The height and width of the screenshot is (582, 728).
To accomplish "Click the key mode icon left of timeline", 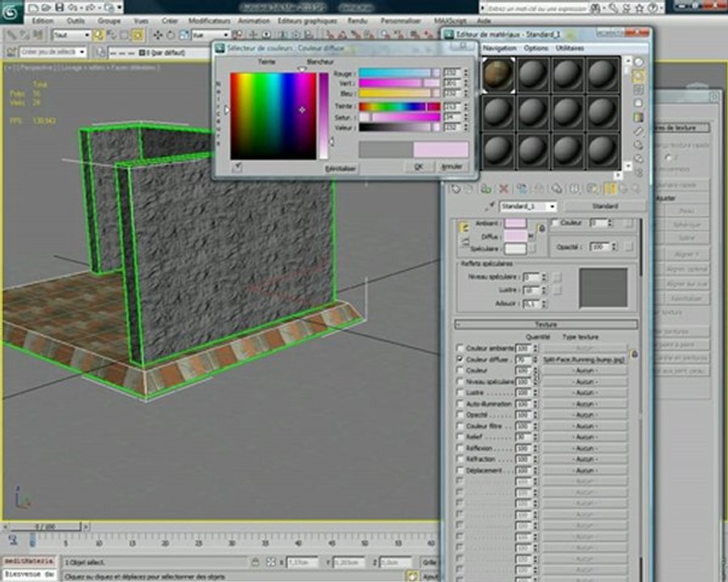I will coord(13,540).
